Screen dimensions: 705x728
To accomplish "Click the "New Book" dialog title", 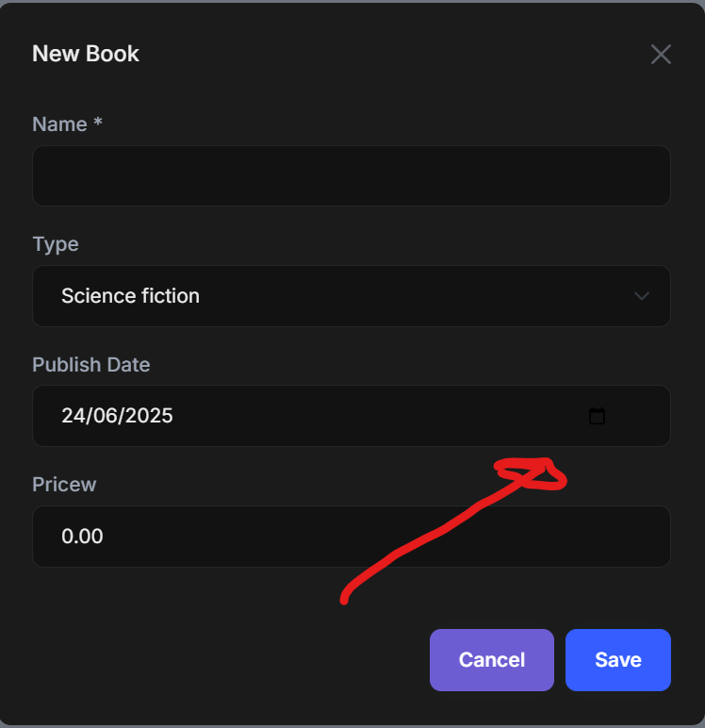I will click(x=86, y=54).
